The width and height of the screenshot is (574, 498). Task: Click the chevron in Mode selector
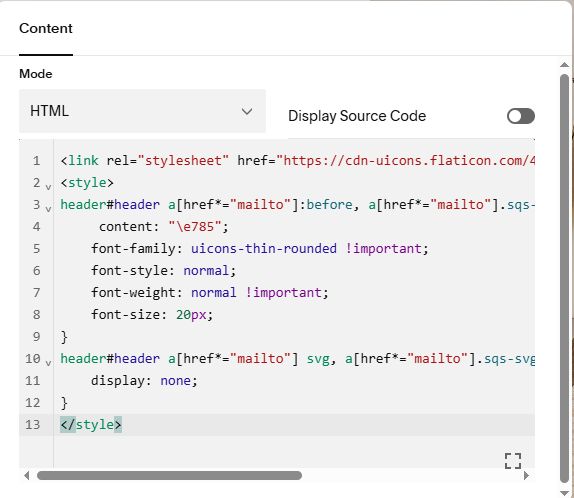click(247, 111)
